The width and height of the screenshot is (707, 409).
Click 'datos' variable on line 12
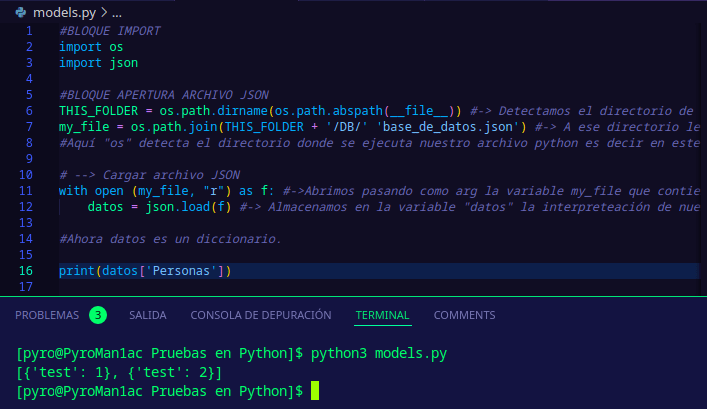[107, 206]
